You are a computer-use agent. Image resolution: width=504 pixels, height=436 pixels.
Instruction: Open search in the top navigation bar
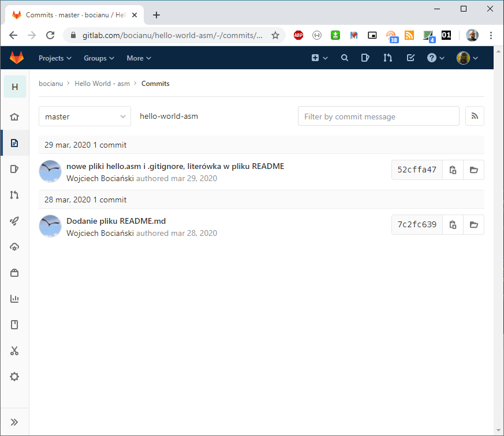click(345, 58)
